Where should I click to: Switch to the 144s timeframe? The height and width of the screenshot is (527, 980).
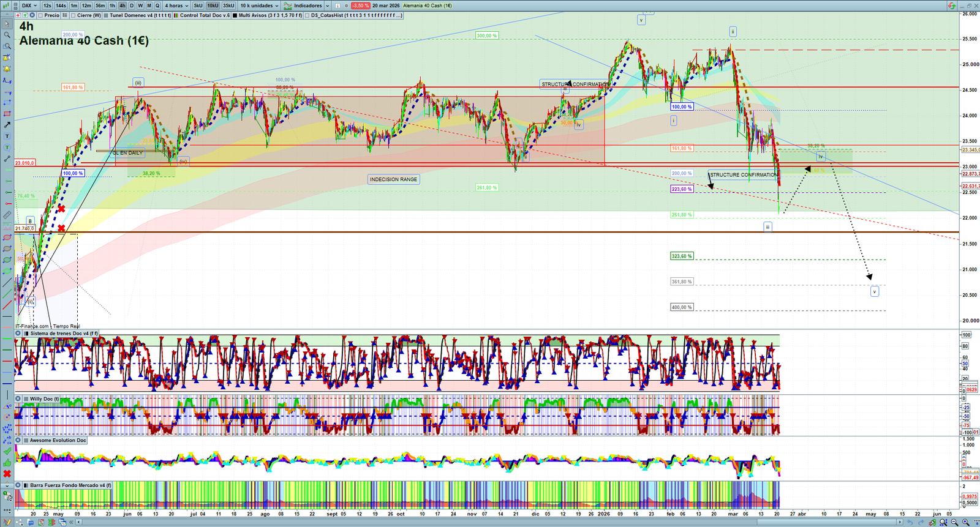61,6
